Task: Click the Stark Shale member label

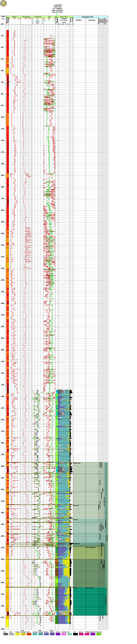Action: tap(76, 506)
